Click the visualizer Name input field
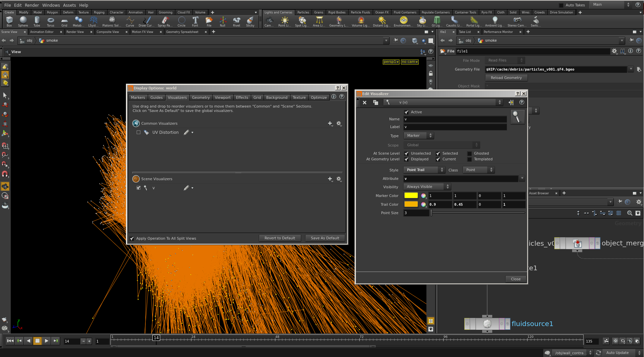644x357 pixels. tap(455, 119)
